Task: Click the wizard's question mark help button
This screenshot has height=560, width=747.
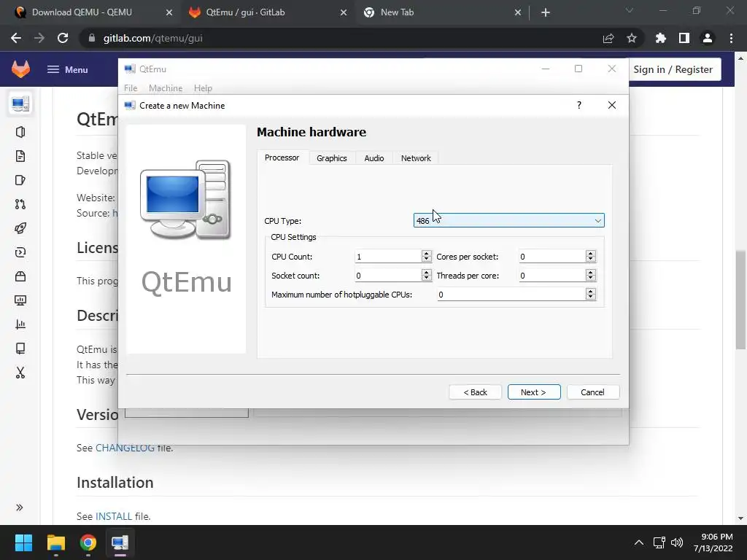Action: (578, 105)
